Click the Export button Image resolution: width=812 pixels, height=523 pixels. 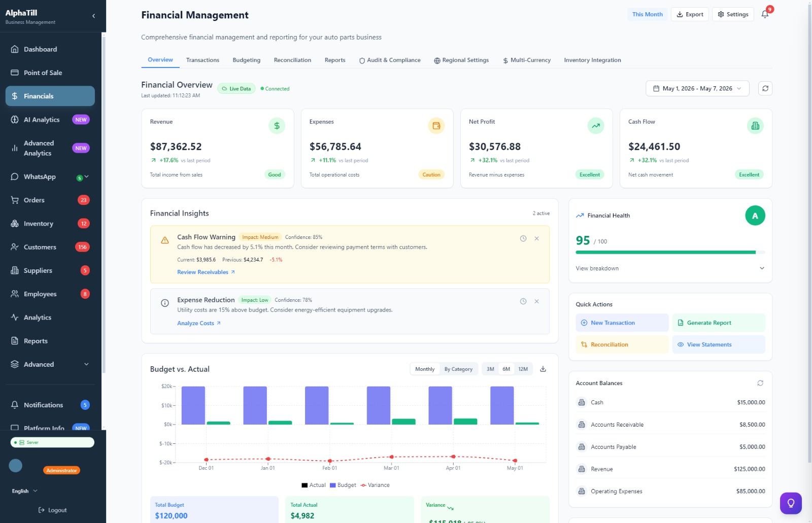coord(690,14)
